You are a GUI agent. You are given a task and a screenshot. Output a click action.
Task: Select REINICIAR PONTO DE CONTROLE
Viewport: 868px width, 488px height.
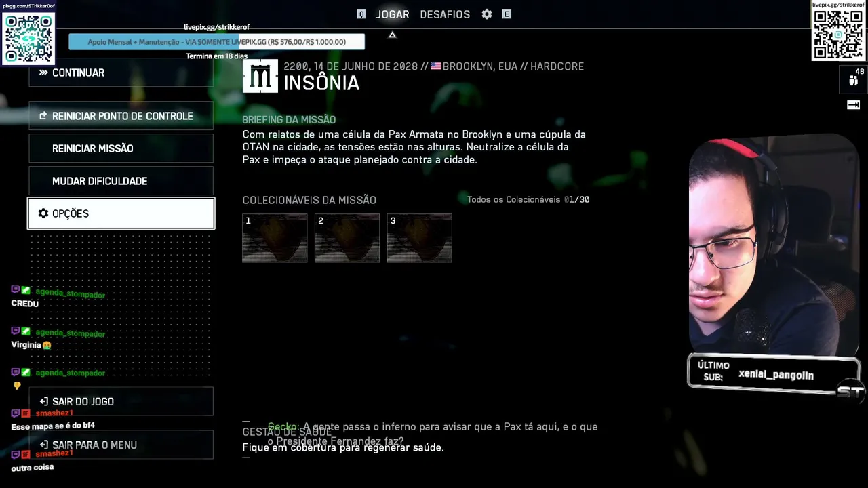pos(121,116)
